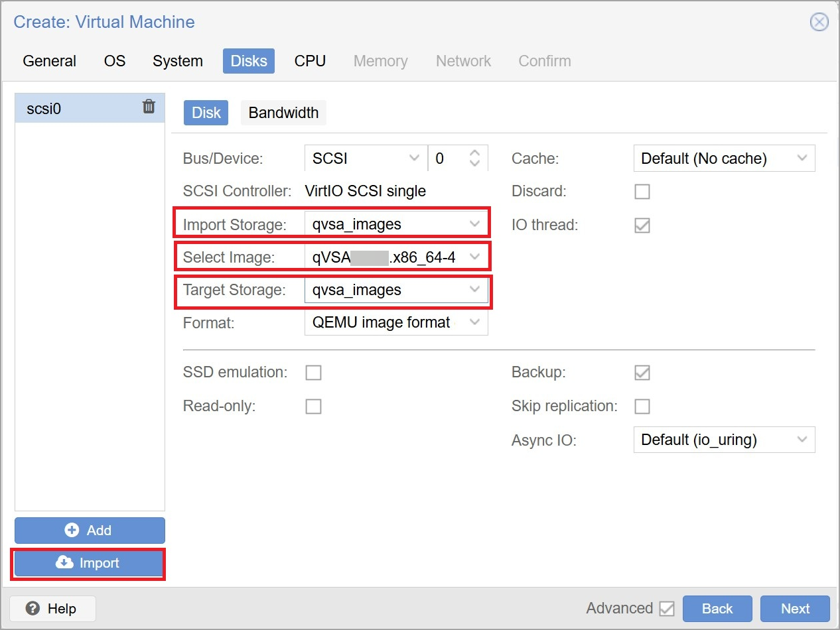
Task: Open the Import Storage dropdown
Action: click(396, 224)
